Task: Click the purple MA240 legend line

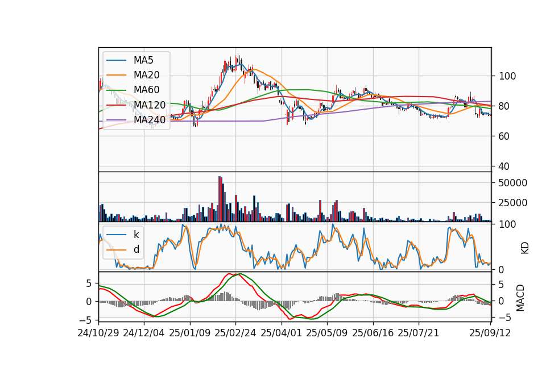Action: pos(116,120)
